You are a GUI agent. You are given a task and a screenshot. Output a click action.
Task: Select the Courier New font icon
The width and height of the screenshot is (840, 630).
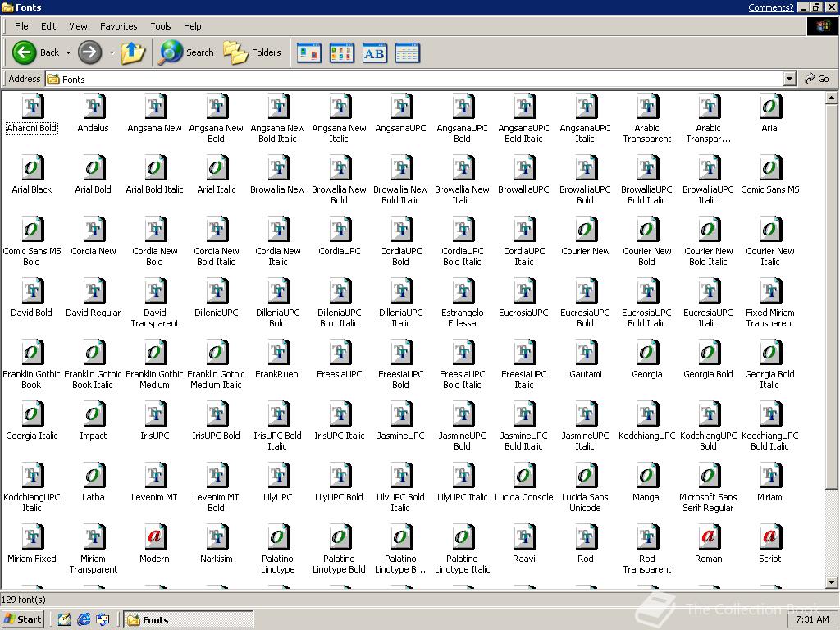(586, 230)
